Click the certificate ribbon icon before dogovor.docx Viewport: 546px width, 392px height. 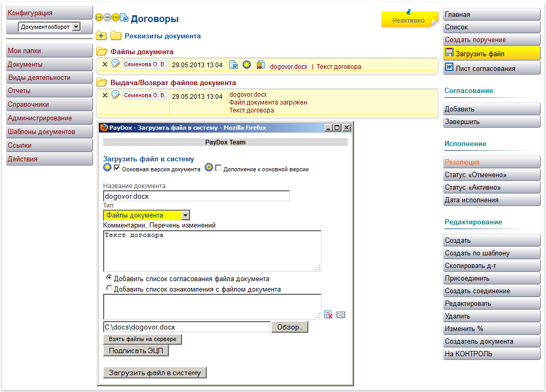260,65
